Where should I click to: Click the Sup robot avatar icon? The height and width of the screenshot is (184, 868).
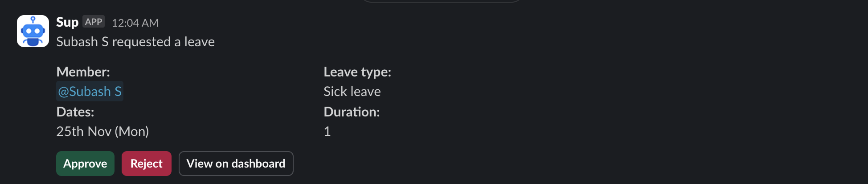pos(33,31)
